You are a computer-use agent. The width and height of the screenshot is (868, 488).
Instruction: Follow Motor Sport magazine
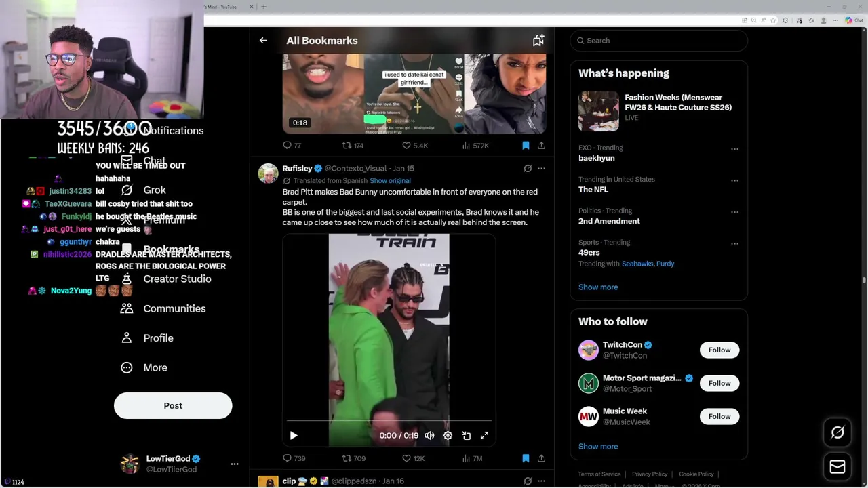(x=719, y=383)
